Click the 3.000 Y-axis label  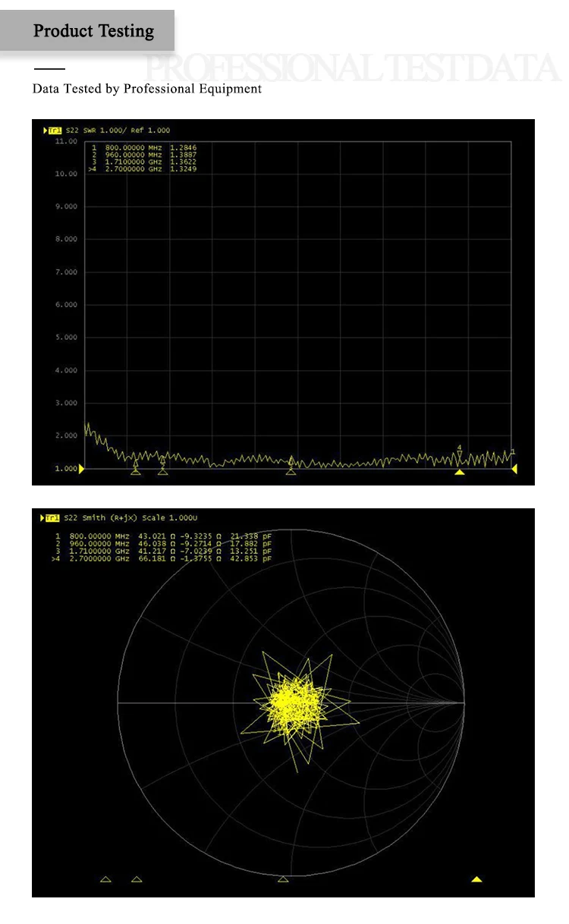coord(66,403)
